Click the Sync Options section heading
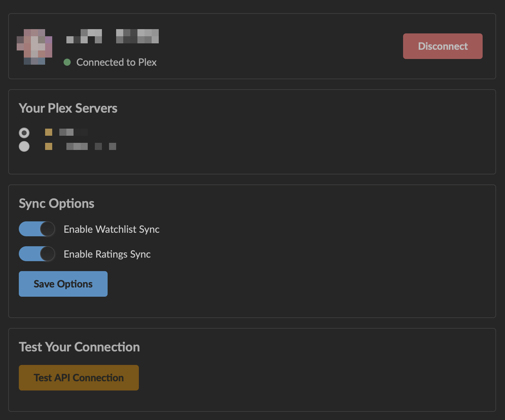 pyautogui.click(x=56, y=203)
